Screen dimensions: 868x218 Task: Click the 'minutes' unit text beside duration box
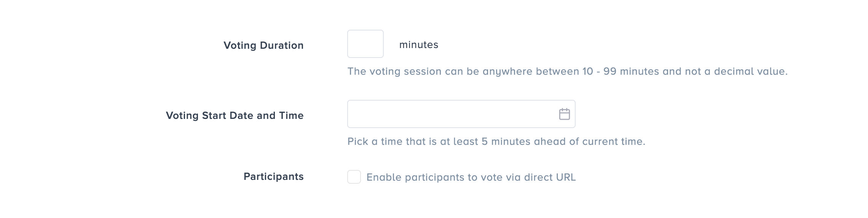(419, 45)
